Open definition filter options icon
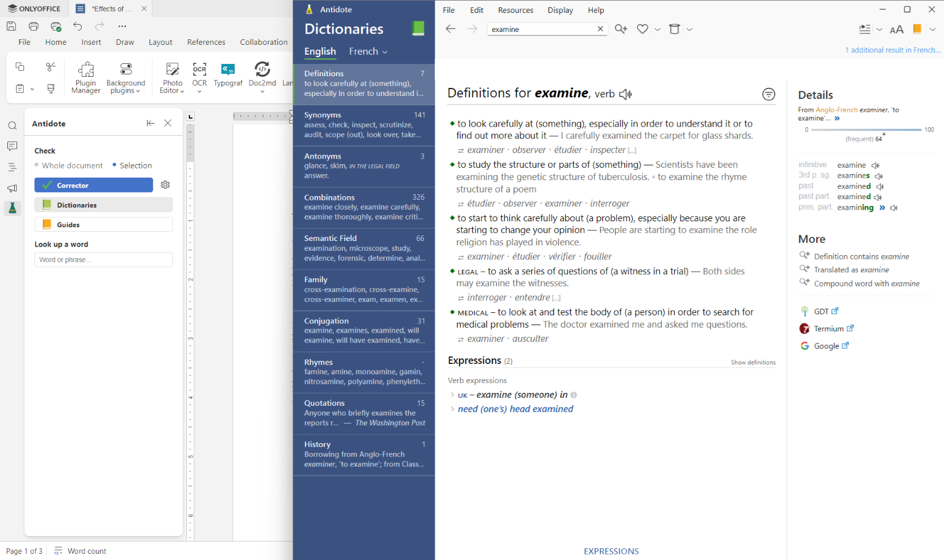This screenshot has width=944, height=560. [769, 94]
